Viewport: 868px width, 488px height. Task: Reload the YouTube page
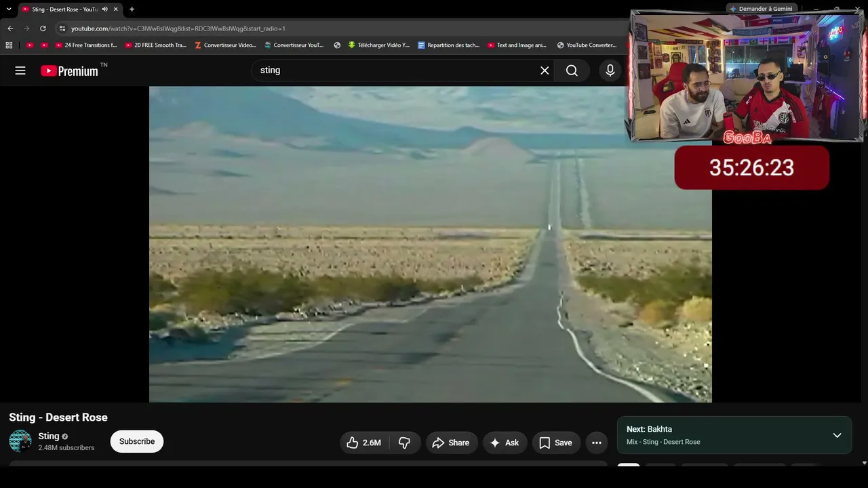point(43,28)
